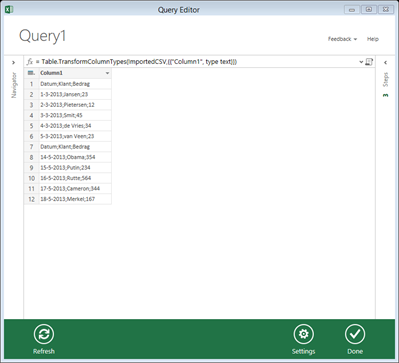Select cell "14-5-2013;Obama;354"
399x363 pixels.
[75, 157]
